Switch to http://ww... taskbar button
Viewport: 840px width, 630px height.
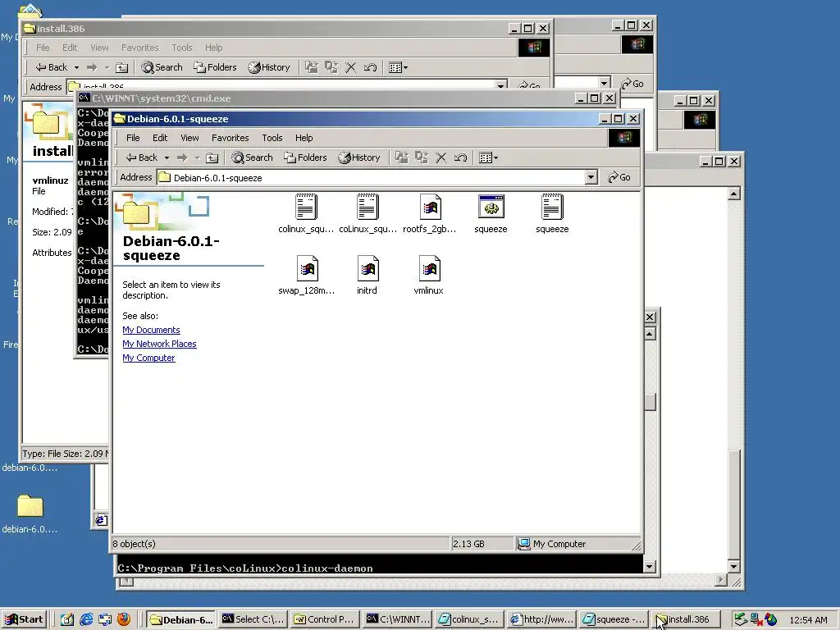[541, 620]
